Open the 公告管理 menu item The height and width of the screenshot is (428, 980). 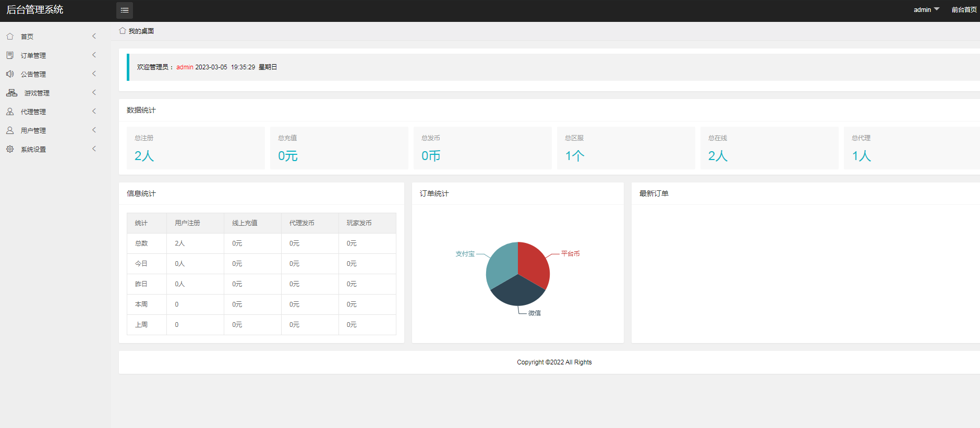[x=33, y=74]
